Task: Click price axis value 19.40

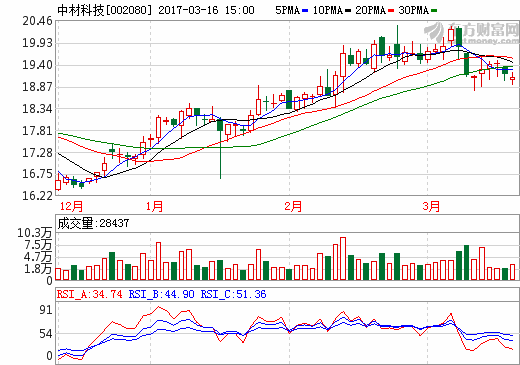Action: point(37,65)
